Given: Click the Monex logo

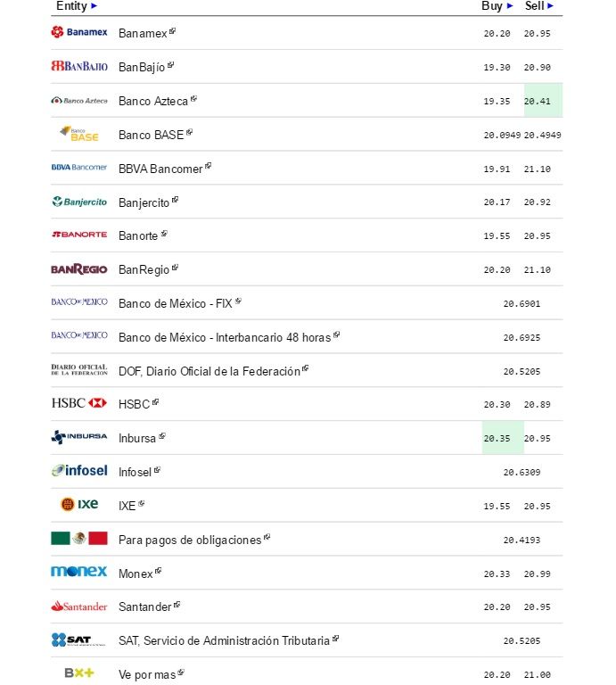Looking at the screenshot, I should [79, 572].
